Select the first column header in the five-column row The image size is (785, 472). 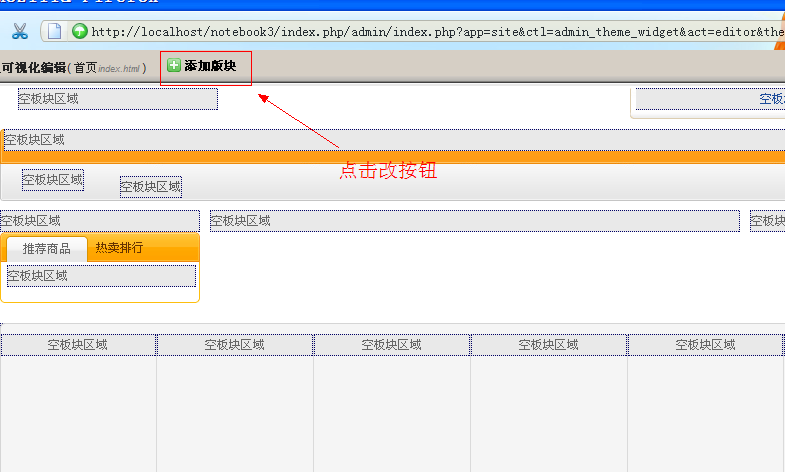coord(78,345)
